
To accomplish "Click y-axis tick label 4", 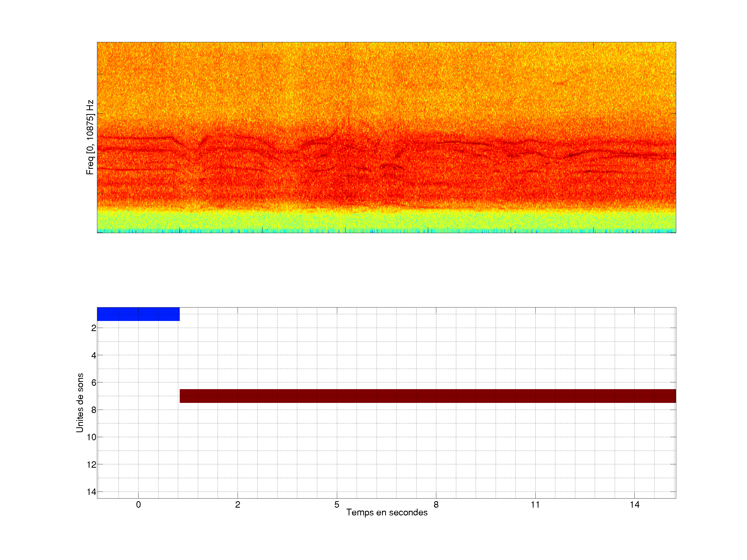I will pos(94,355).
